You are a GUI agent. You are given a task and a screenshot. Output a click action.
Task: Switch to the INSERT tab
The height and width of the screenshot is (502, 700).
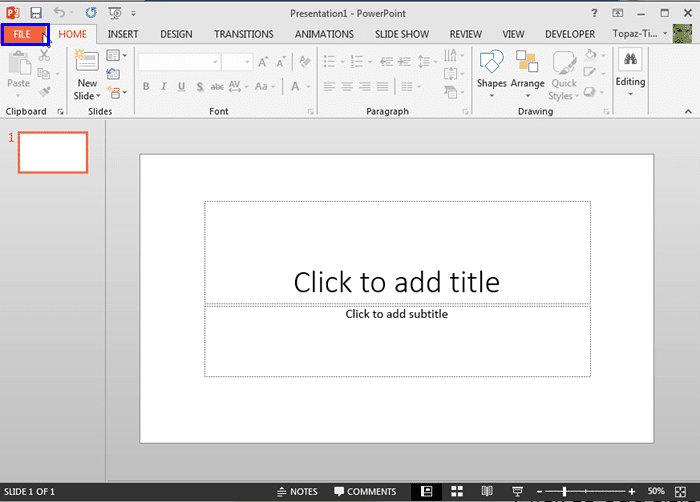tap(123, 34)
